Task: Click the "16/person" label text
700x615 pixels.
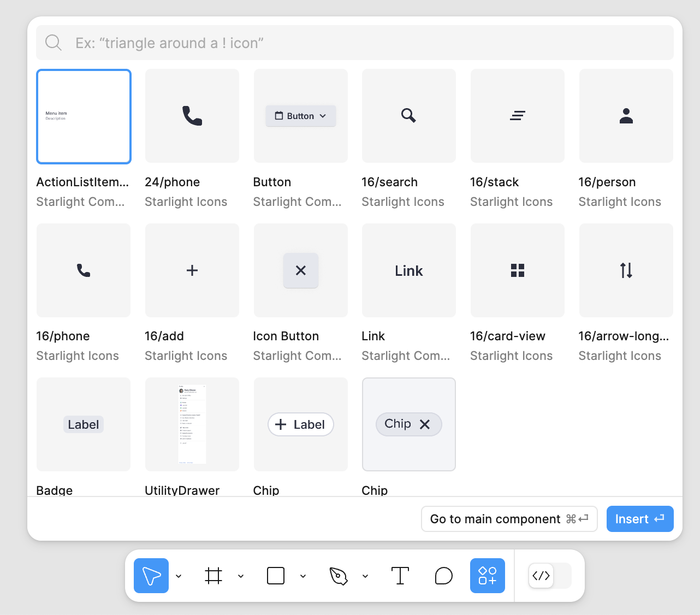Action: 607,182
